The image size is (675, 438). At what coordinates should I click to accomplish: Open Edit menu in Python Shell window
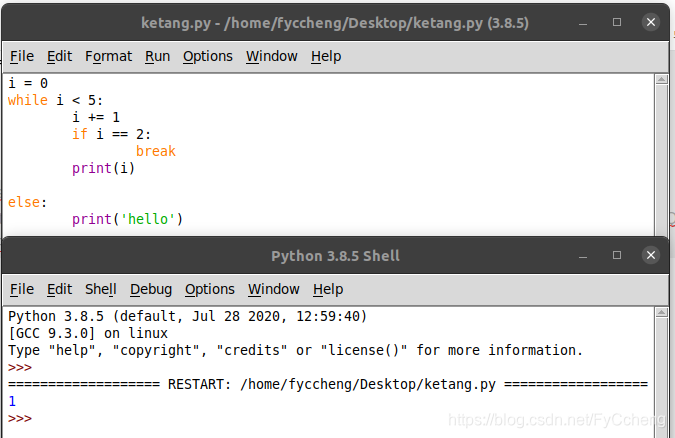click(x=59, y=289)
